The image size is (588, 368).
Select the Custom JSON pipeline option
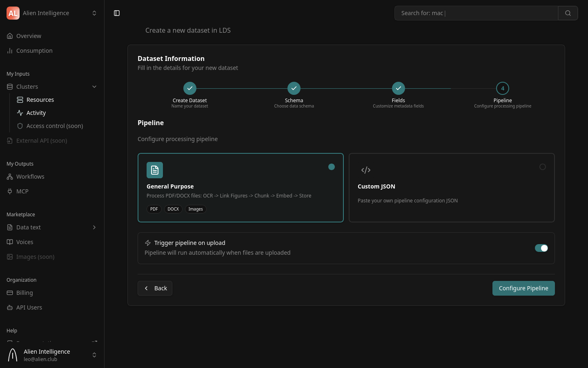[x=452, y=187]
